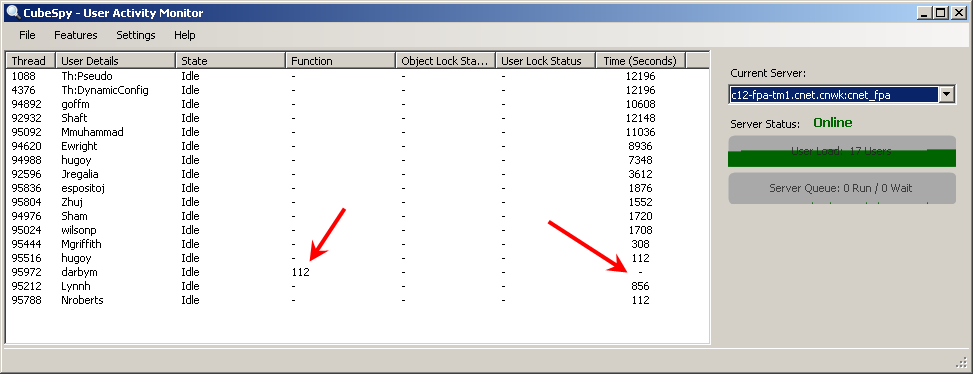
Task: Select user Lynnh row
Action: 357,287
